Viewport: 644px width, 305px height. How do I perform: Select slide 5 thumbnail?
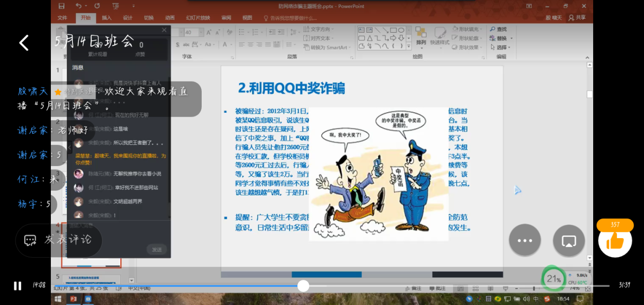point(92,278)
